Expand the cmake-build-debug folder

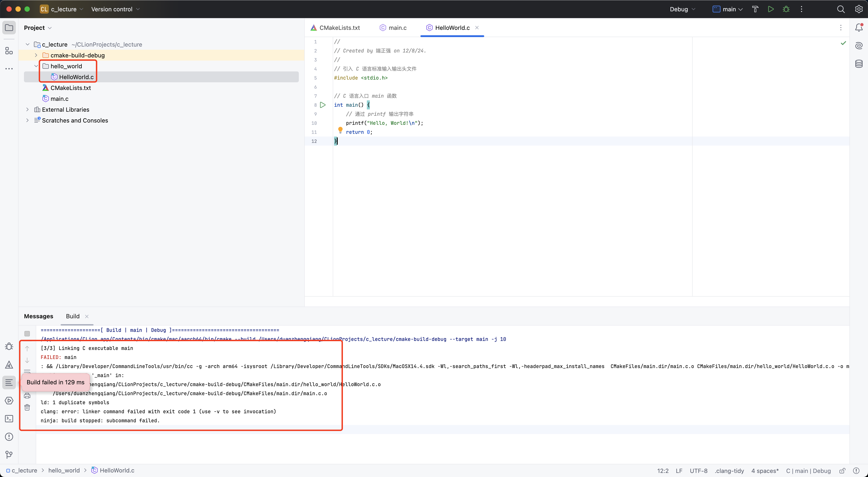point(36,55)
